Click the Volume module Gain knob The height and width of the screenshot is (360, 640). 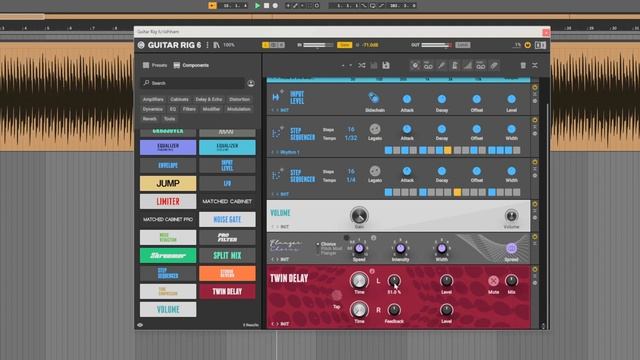click(x=359, y=215)
